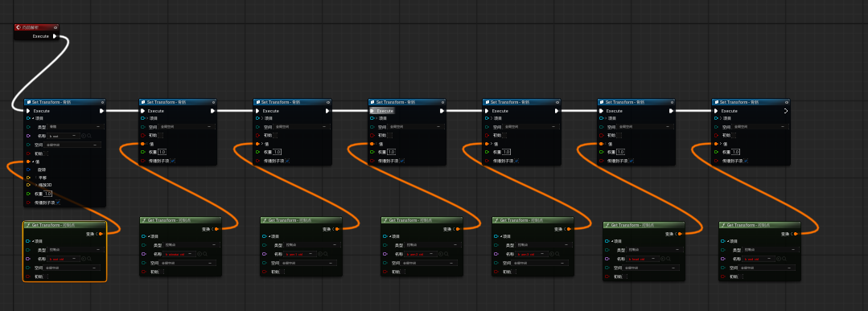Open 名称 dropdown showing b_end_ctrl
This screenshot has width=868, height=311.
coord(759,259)
